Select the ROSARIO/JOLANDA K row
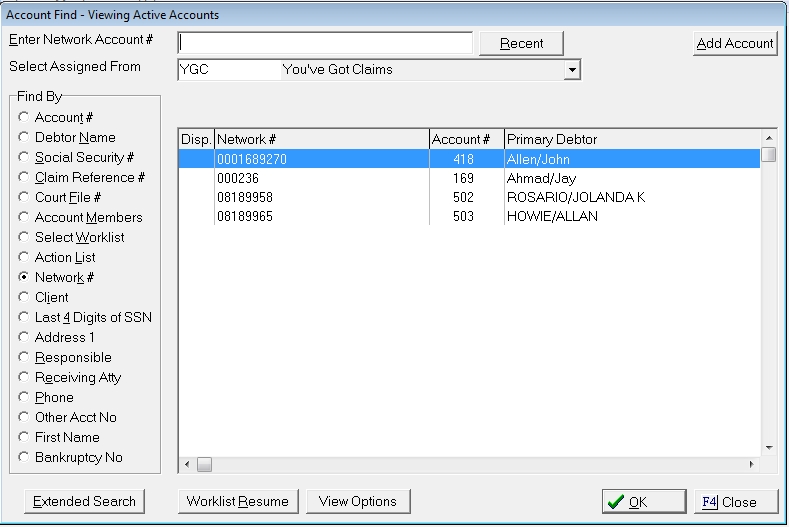This screenshot has height=527, width=789. 468,197
